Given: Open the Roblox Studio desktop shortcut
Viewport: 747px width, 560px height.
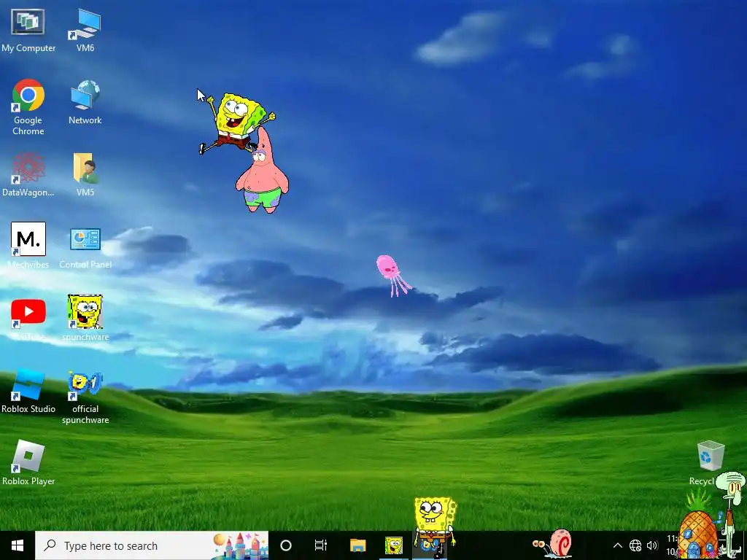Looking at the screenshot, I should [28, 392].
